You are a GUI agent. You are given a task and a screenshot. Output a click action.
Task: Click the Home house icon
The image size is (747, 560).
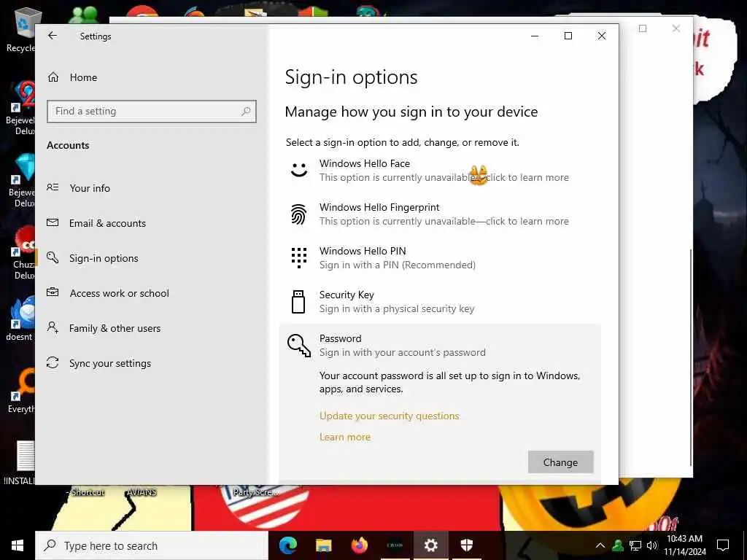point(53,77)
